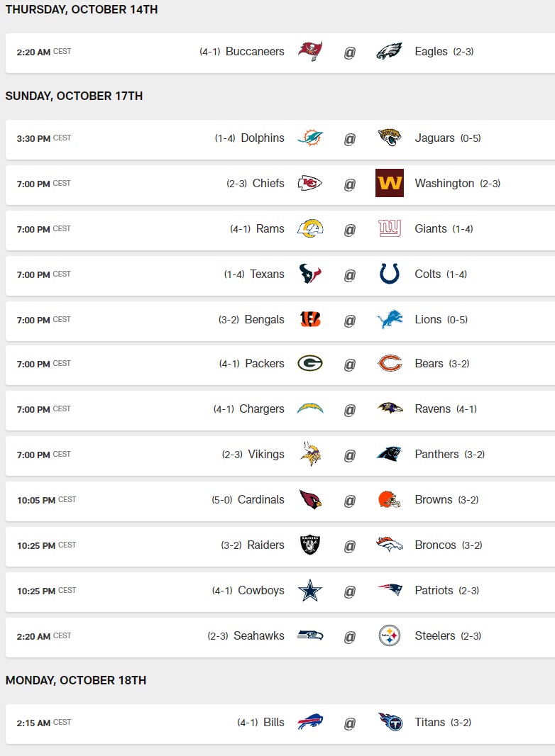The image size is (555, 756).
Task: Select the Rams horn logo
Action: pyautogui.click(x=310, y=229)
